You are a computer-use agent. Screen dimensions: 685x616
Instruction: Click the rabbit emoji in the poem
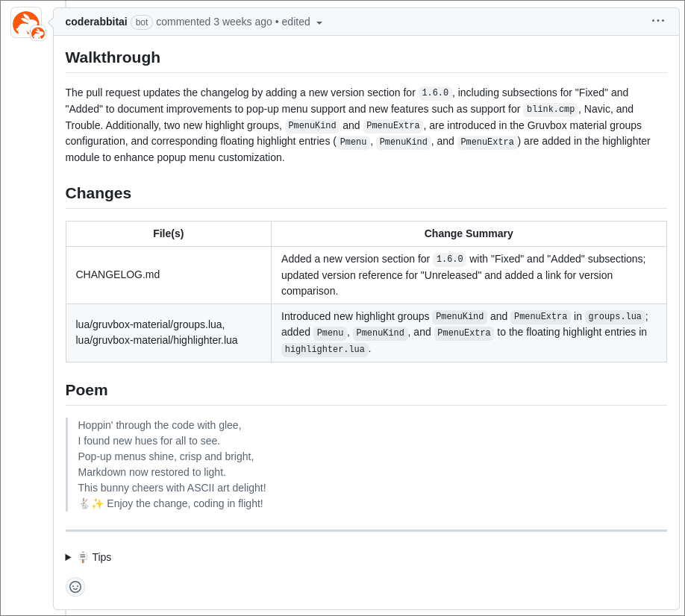(x=84, y=503)
